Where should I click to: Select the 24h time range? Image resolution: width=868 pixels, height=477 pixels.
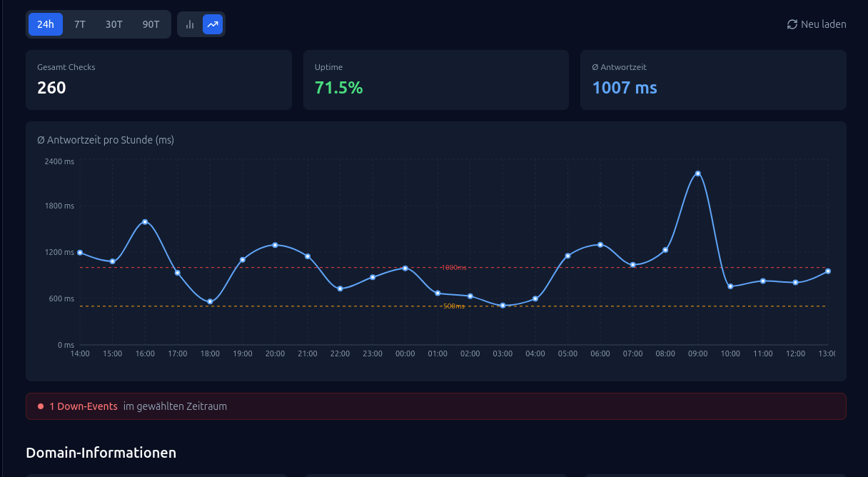point(46,24)
